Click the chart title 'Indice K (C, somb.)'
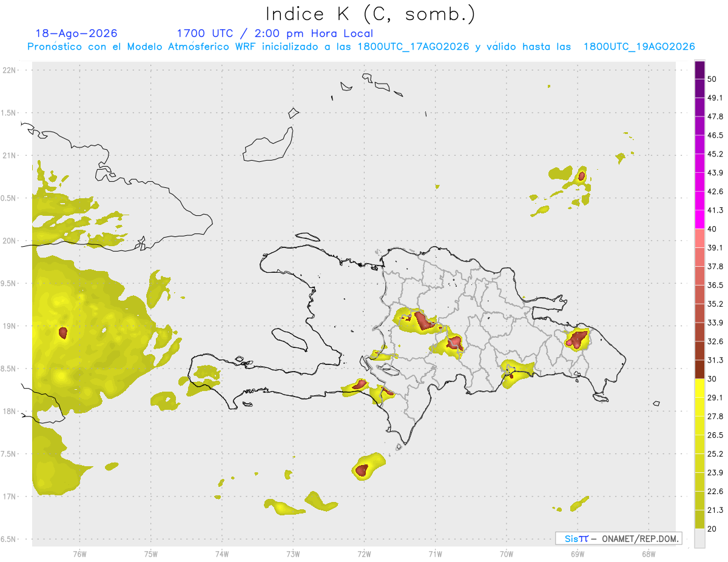 pyautogui.click(x=371, y=14)
